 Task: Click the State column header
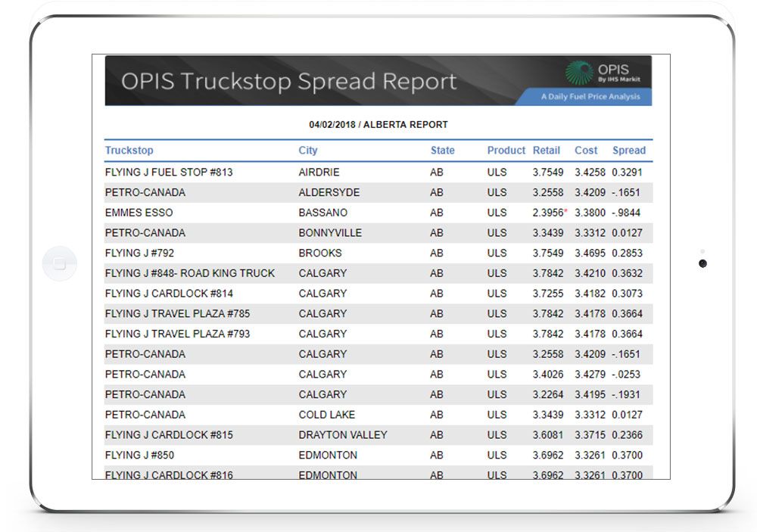click(x=442, y=150)
